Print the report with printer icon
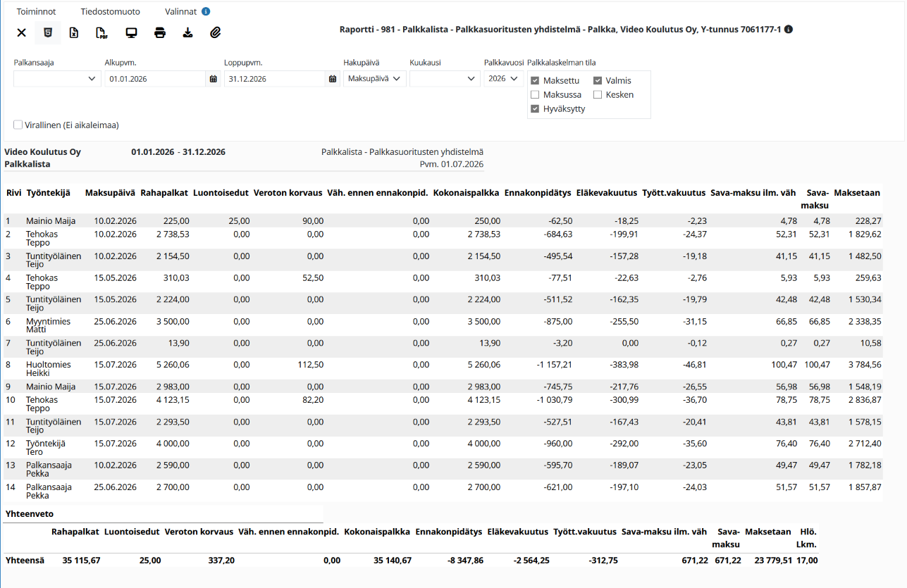Image resolution: width=907 pixels, height=588 pixels. click(160, 32)
